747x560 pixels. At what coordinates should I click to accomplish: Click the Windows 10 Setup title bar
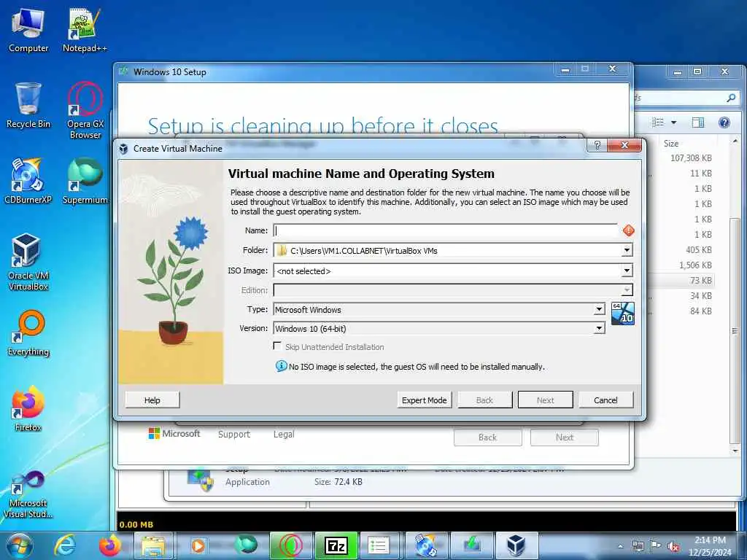pos(333,71)
